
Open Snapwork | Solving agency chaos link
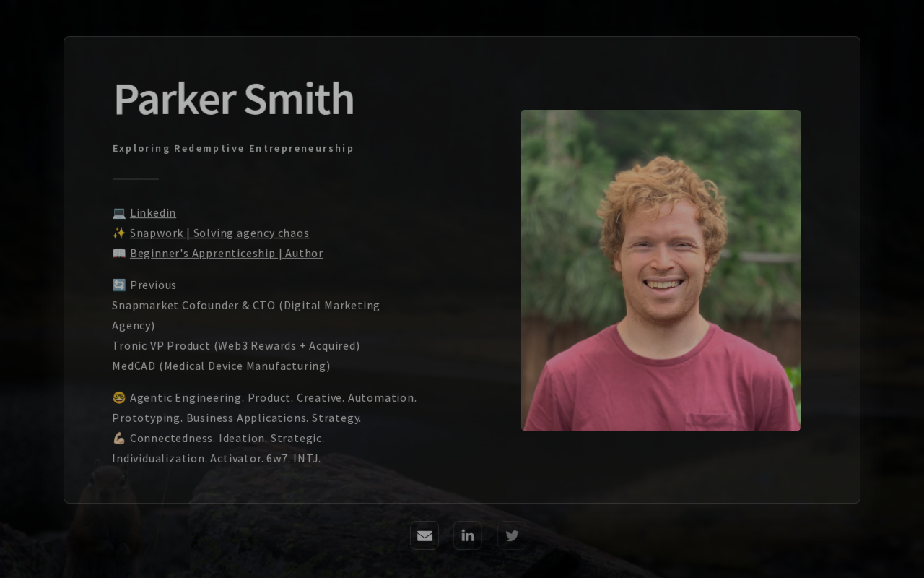[219, 233]
